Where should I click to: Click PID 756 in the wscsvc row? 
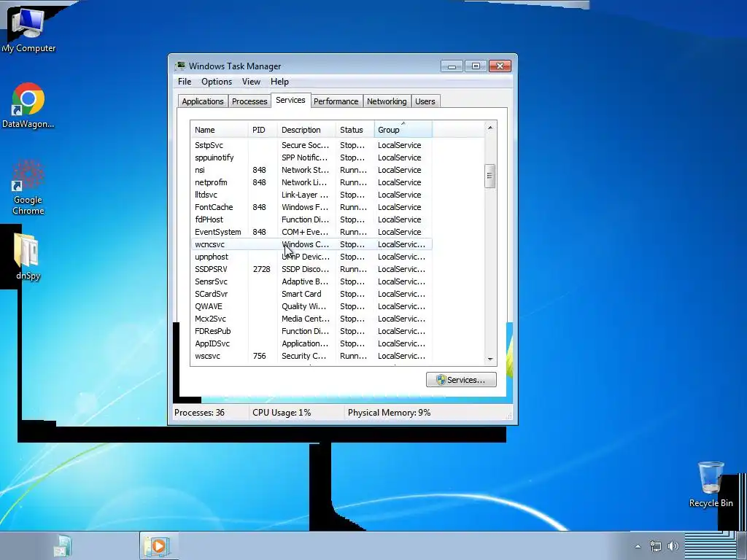(259, 356)
